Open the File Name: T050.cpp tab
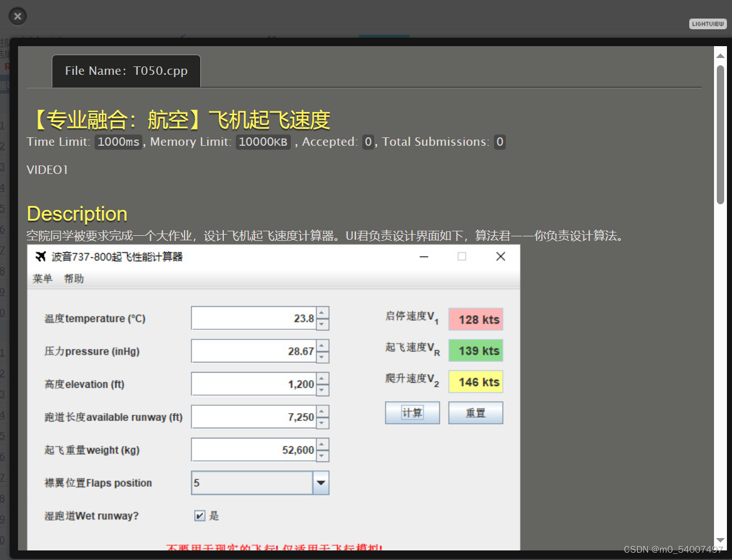 point(126,71)
